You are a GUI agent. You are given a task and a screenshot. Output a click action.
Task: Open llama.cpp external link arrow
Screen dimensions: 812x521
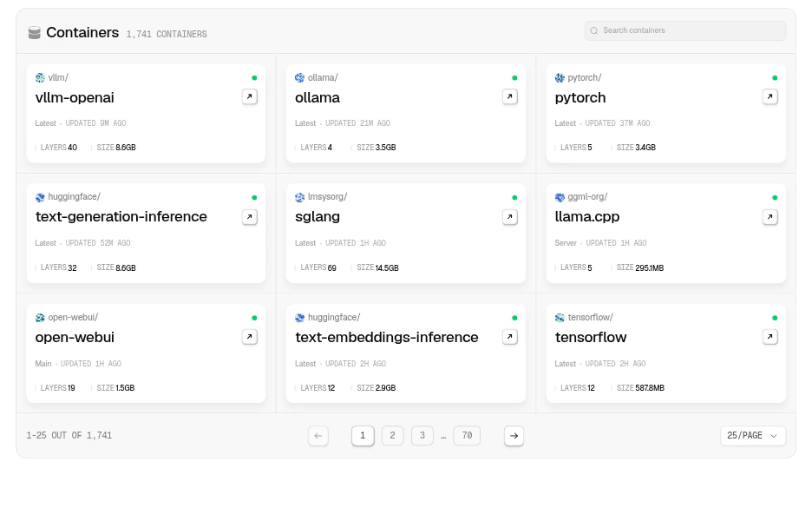(x=770, y=217)
